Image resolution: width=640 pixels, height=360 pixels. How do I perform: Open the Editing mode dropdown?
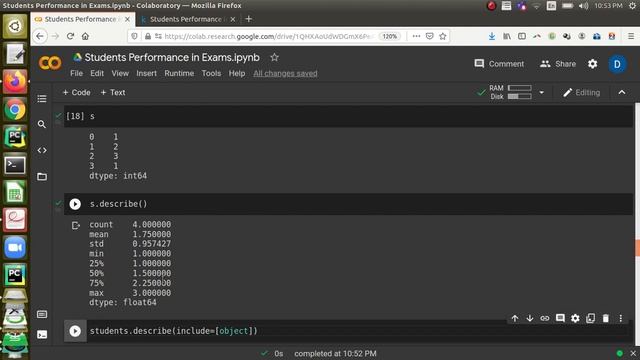[581, 93]
